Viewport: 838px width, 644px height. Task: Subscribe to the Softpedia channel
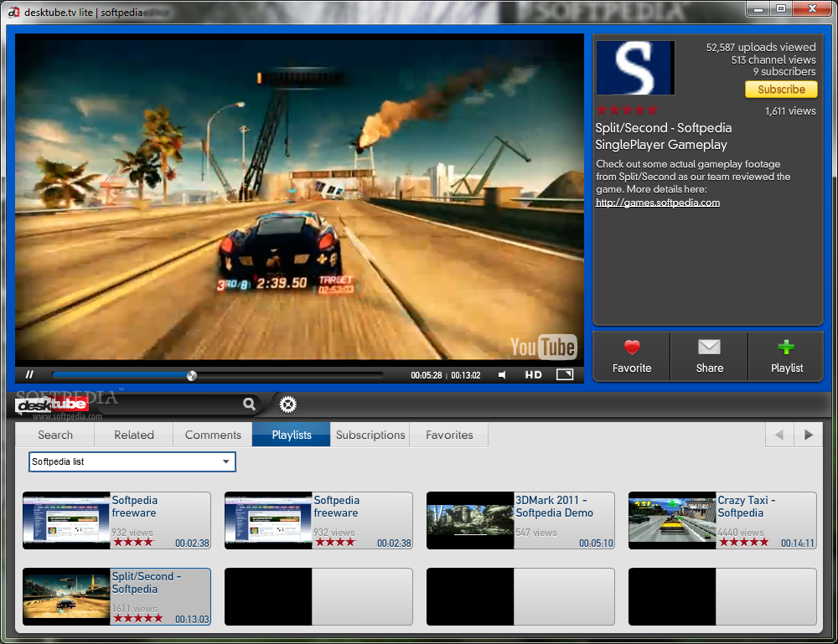tap(781, 89)
